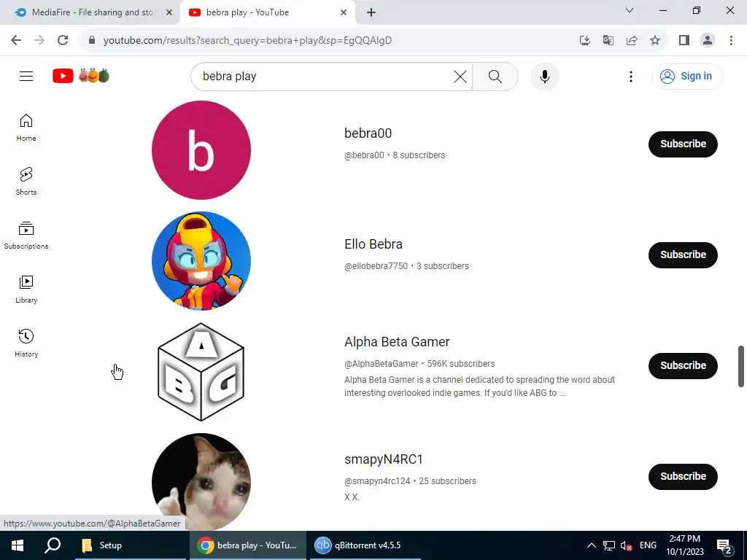Close the bebra play YouTube tab

[344, 12]
